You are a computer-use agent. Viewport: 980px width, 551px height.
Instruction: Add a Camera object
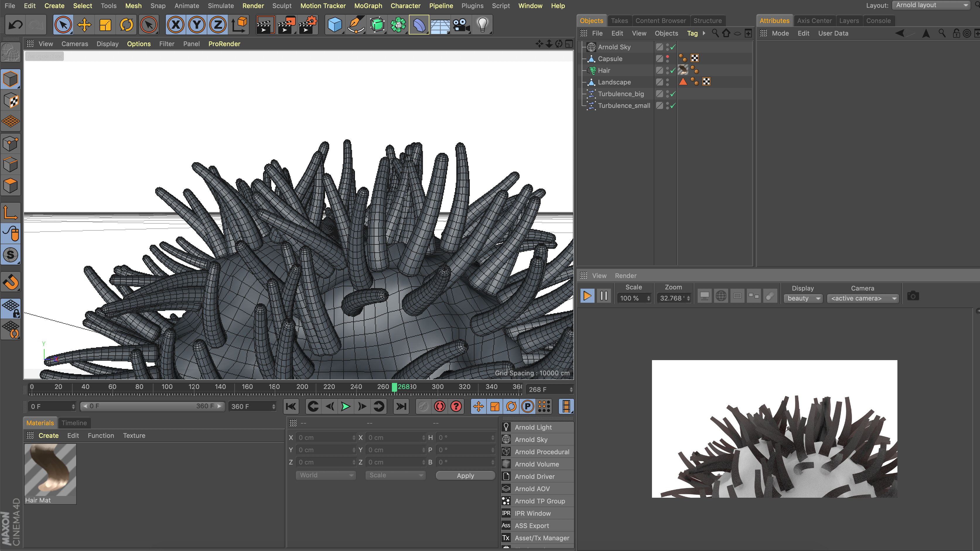[462, 25]
